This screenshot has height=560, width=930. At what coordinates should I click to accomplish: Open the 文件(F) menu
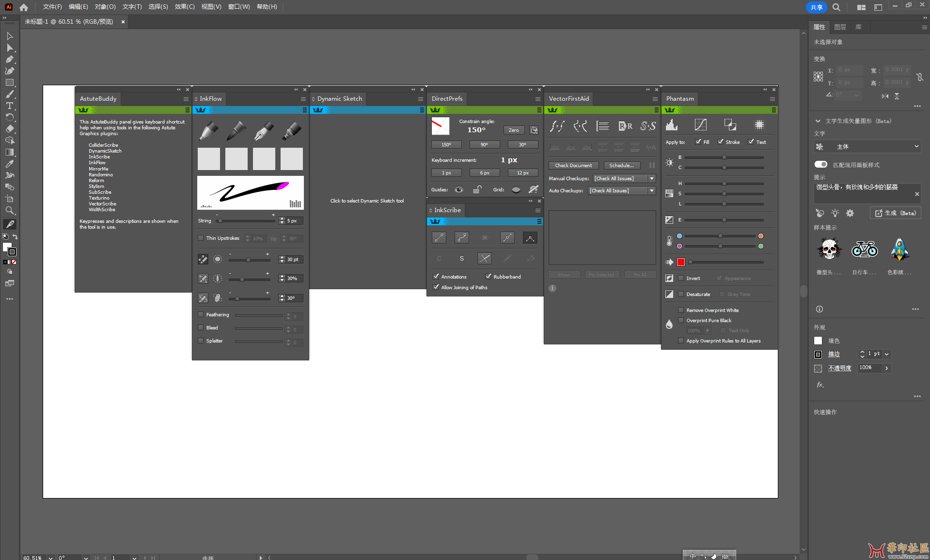tap(52, 7)
